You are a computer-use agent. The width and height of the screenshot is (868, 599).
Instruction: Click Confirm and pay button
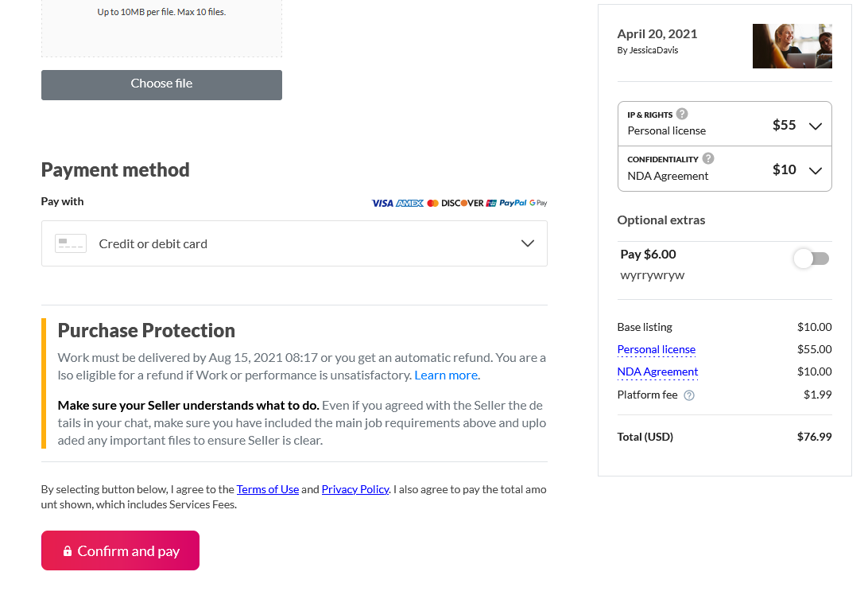[x=120, y=550]
